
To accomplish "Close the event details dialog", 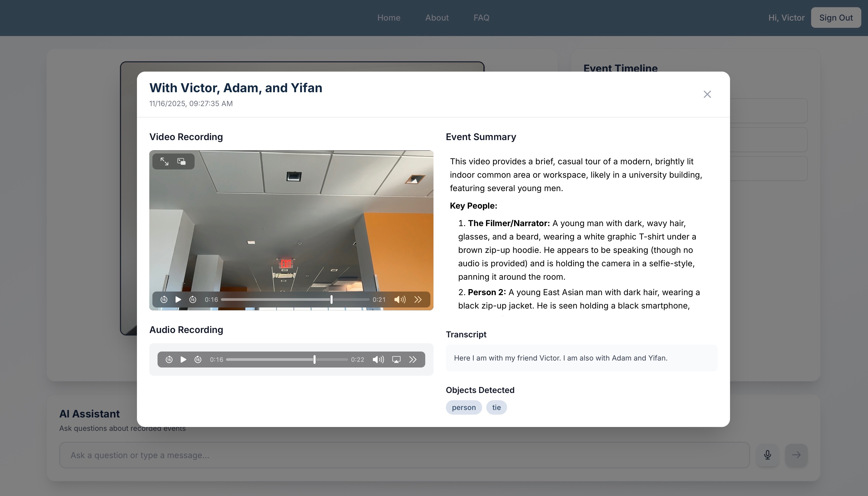I will [707, 94].
